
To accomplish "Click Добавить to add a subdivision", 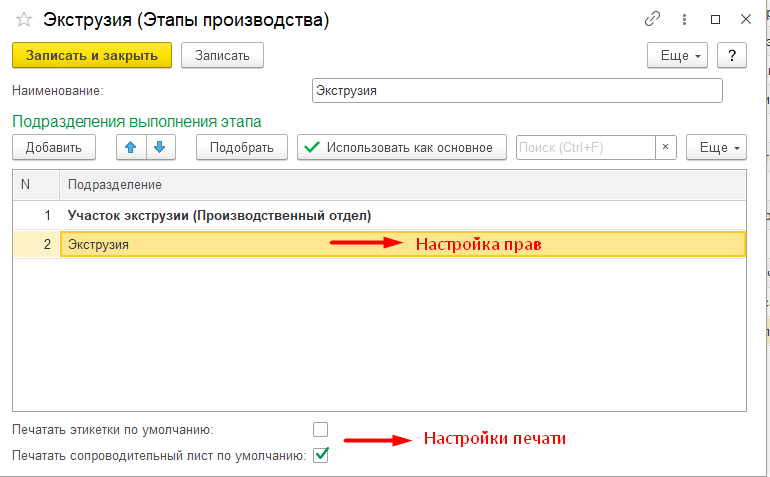I will (x=53, y=147).
